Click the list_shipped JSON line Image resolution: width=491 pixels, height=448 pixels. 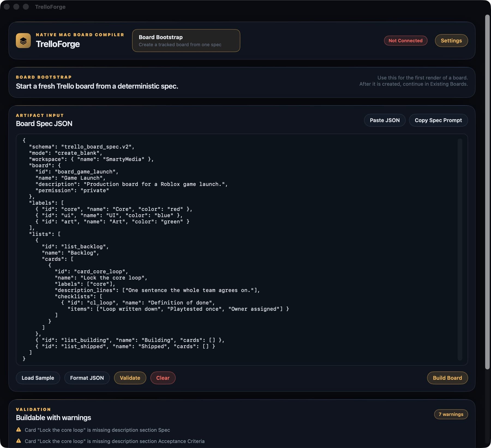point(125,347)
